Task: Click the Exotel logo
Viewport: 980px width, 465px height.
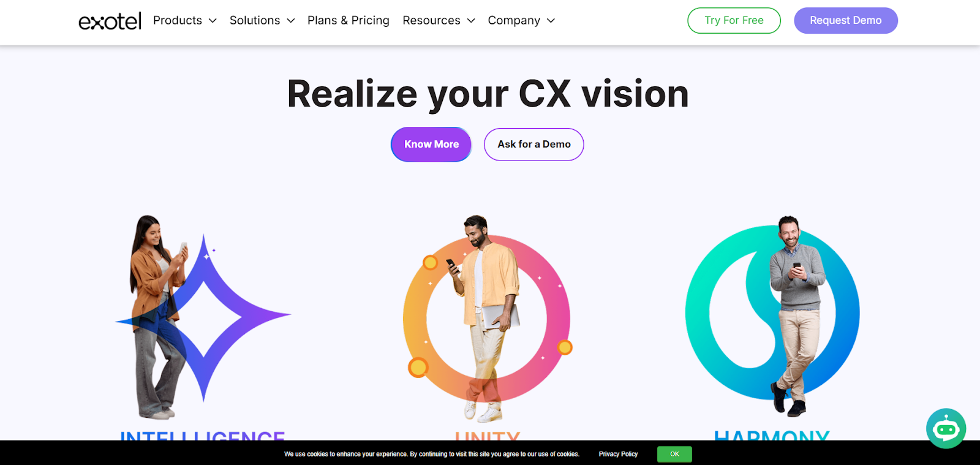Action: [x=110, y=21]
